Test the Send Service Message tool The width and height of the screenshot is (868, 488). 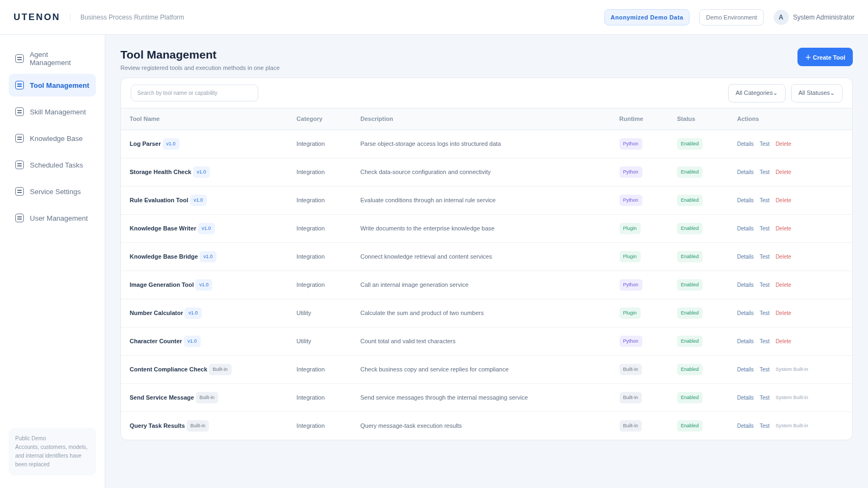click(x=764, y=398)
